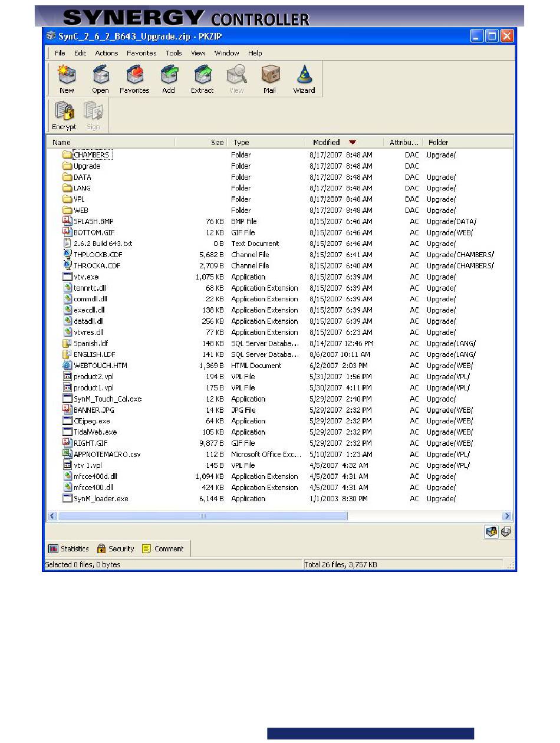The width and height of the screenshot is (560, 743).
Task: Toggle sort on Modified column header
Action: [x=344, y=142]
